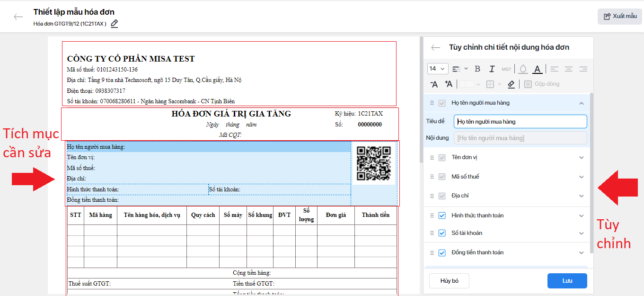
Task: Click the Xuất mẫu export button
Action: click(x=619, y=16)
